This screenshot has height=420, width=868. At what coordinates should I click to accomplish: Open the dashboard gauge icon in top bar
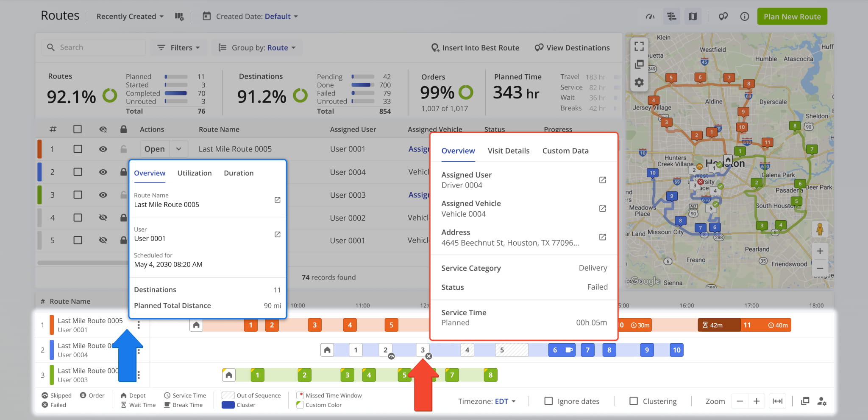(650, 17)
